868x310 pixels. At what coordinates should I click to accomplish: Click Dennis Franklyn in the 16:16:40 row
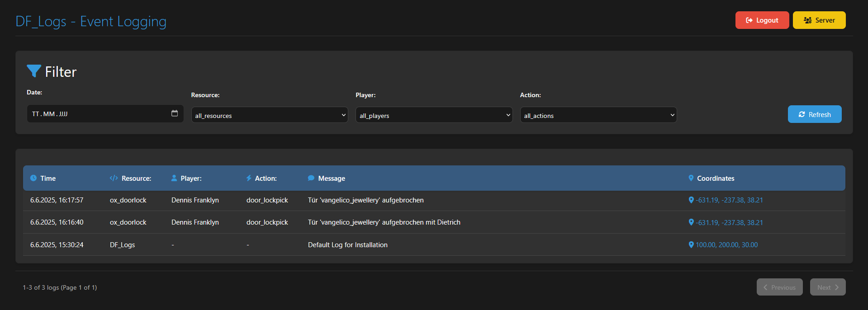[195, 222]
